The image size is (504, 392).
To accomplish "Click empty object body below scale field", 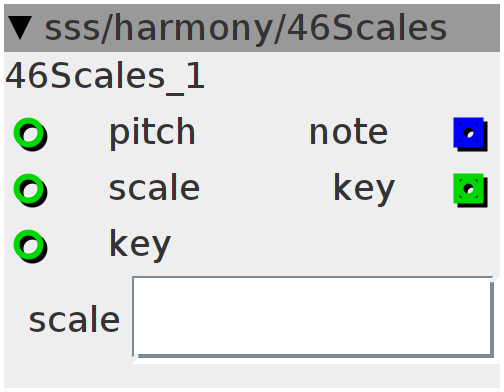I will [252, 375].
